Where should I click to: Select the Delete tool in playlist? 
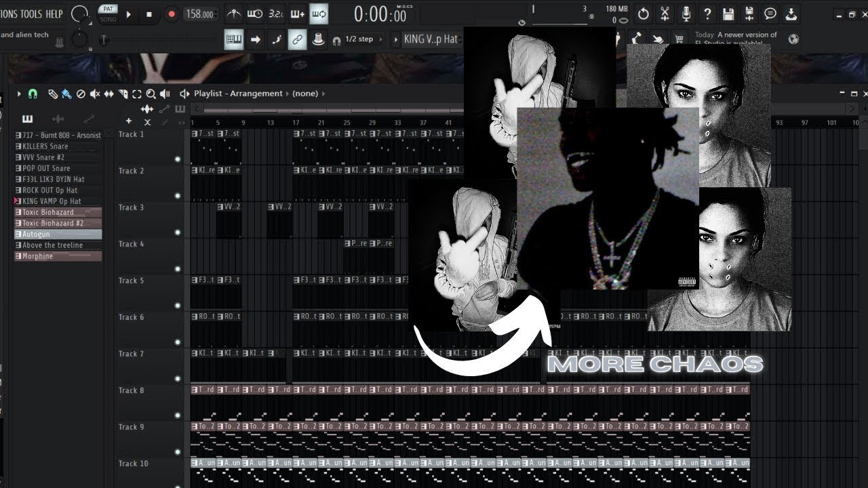[x=81, y=94]
